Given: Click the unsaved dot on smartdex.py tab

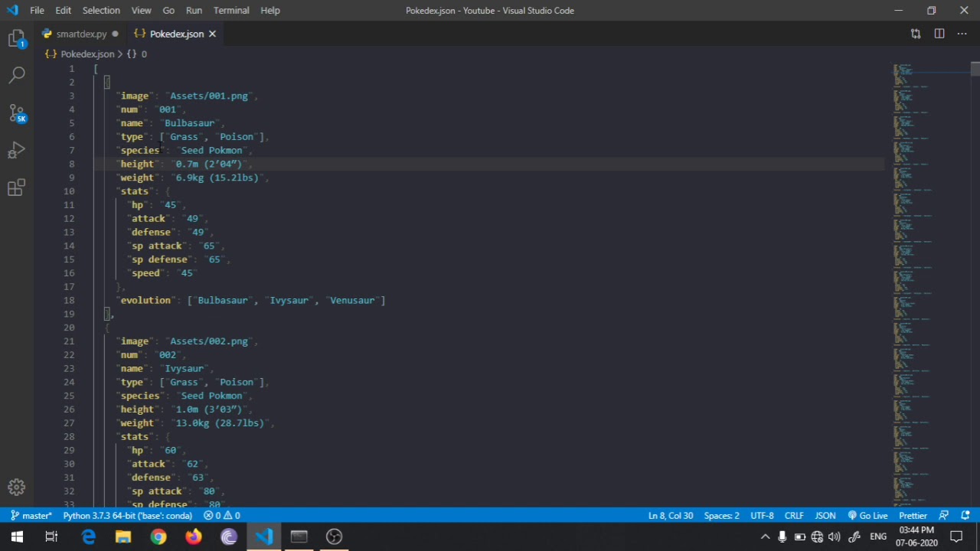Looking at the screenshot, I should pyautogui.click(x=115, y=34).
